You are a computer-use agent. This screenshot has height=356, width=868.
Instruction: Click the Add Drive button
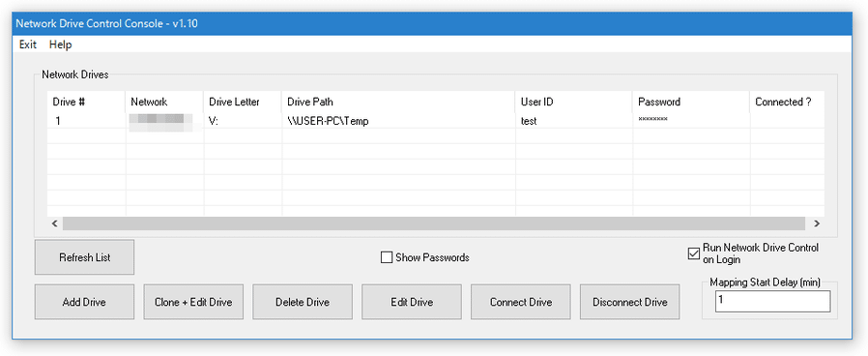pos(85,302)
